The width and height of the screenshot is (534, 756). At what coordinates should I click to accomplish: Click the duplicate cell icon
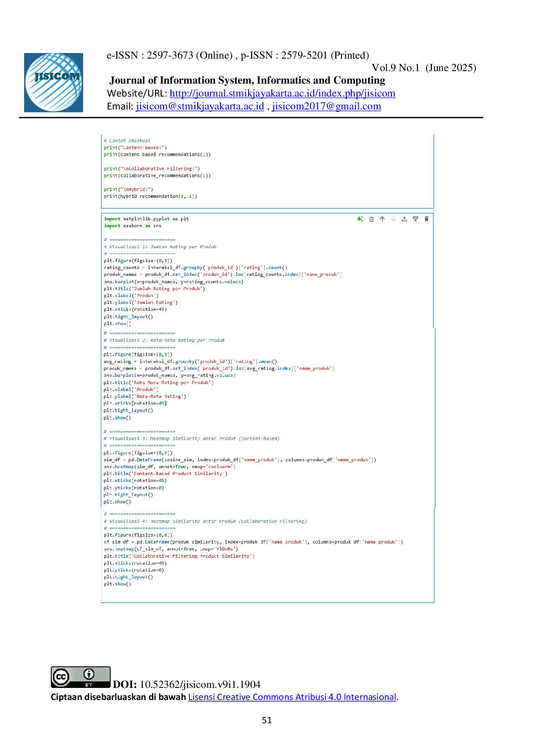point(371,219)
